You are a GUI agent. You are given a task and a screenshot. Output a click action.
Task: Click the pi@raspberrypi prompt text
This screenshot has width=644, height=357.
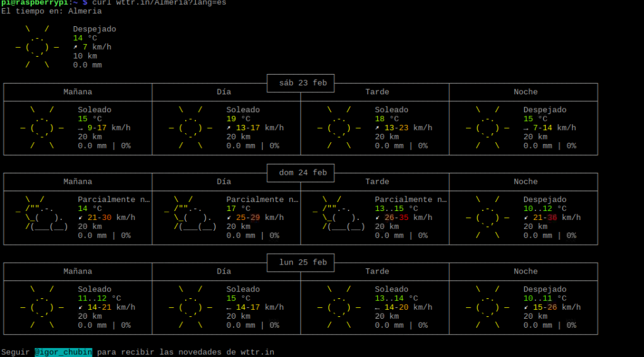click(34, 3)
